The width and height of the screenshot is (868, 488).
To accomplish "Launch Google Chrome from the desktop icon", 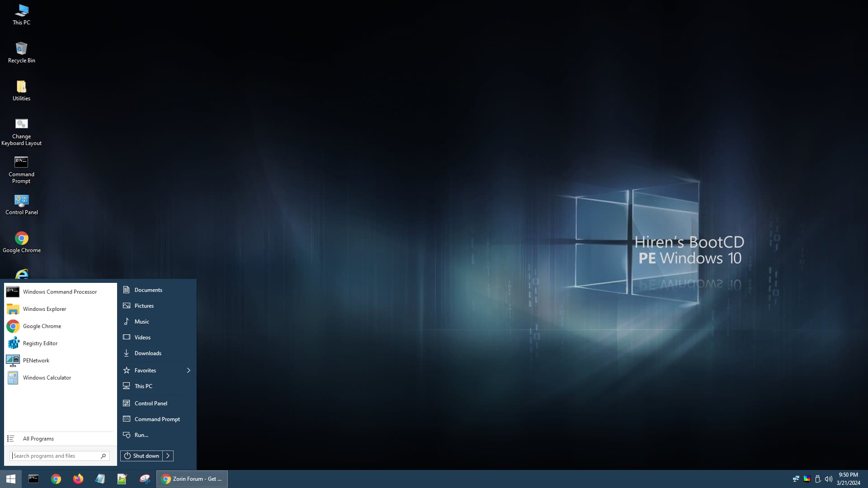I will pyautogui.click(x=21, y=243).
